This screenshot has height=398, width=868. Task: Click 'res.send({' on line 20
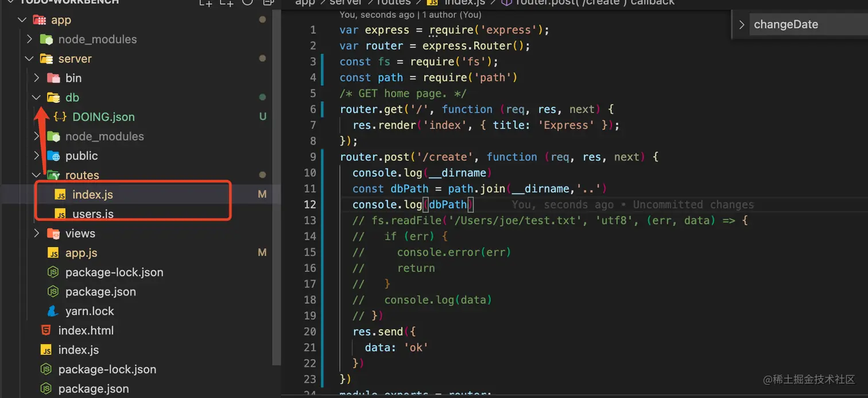coord(384,331)
